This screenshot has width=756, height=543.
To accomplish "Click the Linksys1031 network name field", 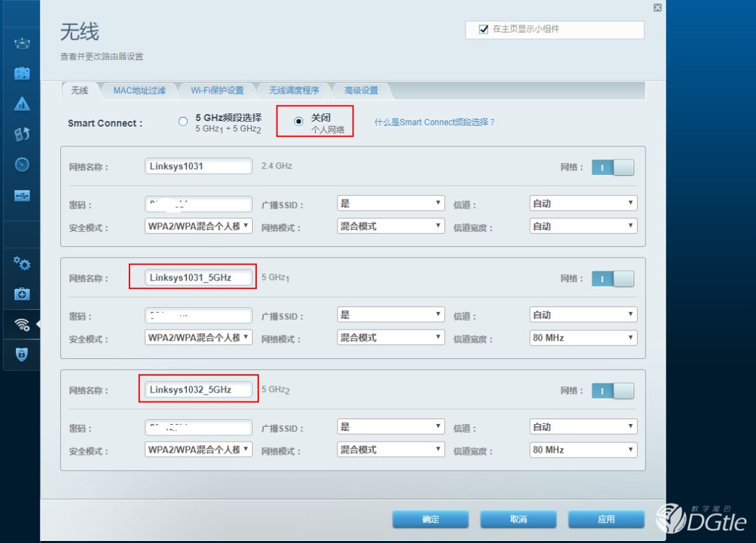I will 199,166.
